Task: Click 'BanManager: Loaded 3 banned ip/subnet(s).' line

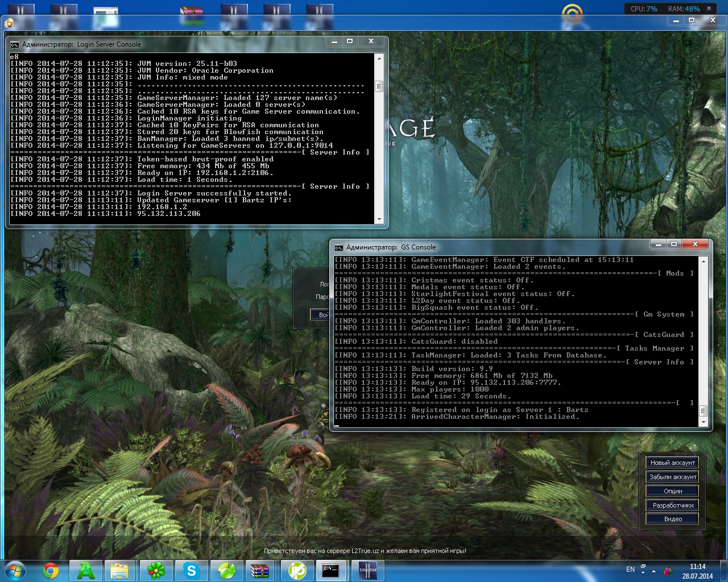Action: click(167, 139)
